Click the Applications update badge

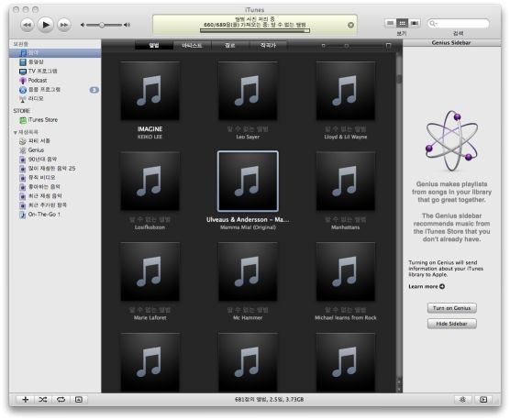(x=94, y=90)
